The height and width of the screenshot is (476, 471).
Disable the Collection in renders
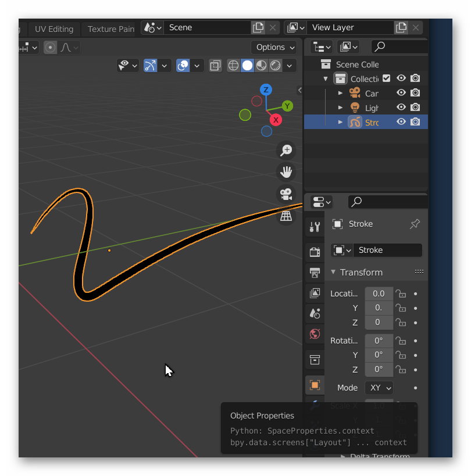pyautogui.click(x=415, y=78)
